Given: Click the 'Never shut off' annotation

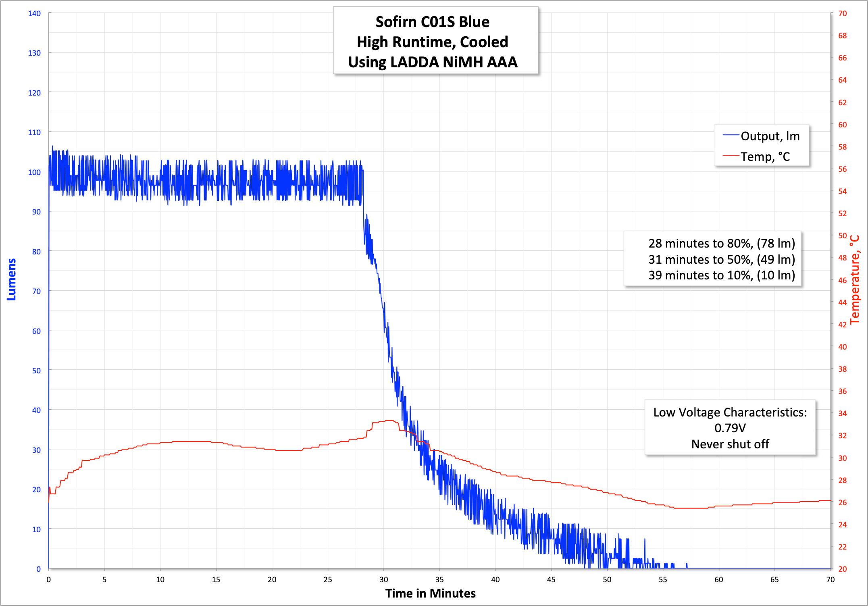Looking at the screenshot, I should (730, 444).
